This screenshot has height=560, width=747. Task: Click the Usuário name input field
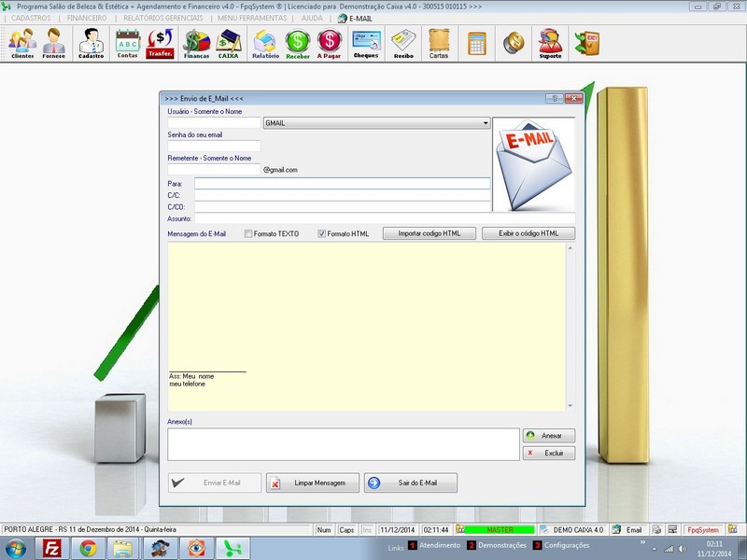coord(214,123)
